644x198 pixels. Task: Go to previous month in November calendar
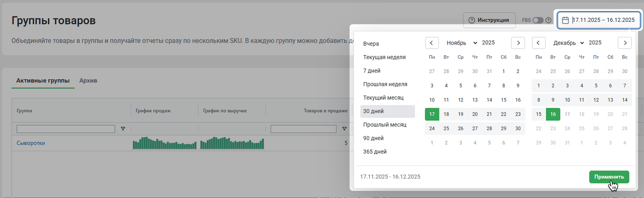point(432,43)
